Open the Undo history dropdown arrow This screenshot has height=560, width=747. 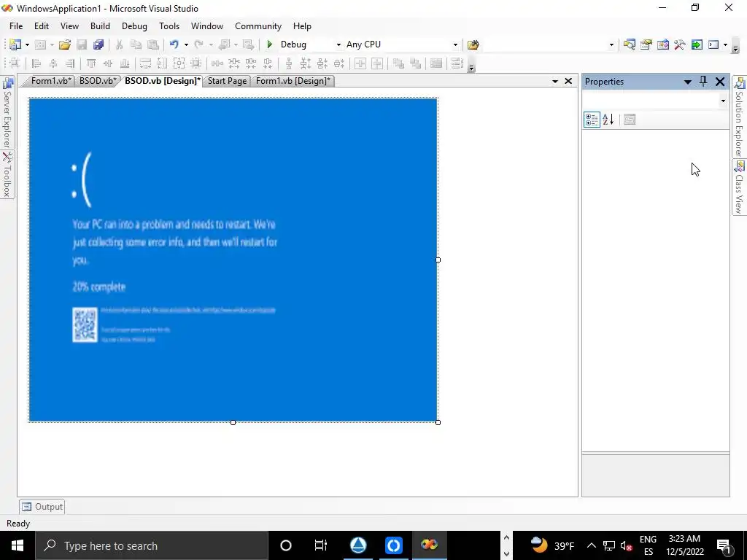pos(186,44)
